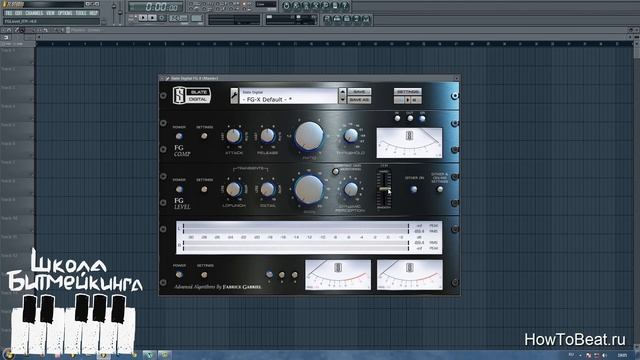
Task: Click the DETAIL transients knob
Action: tap(267, 189)
